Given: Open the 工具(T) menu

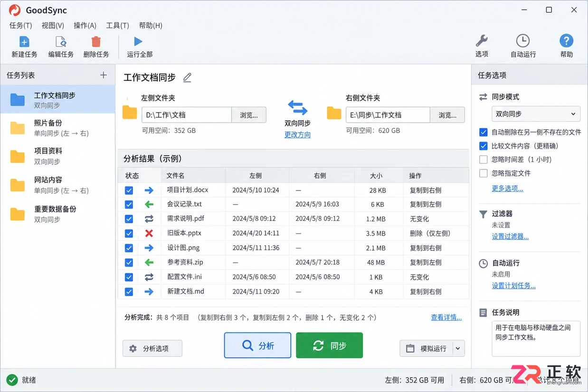Looking at the screenshot, I should click(117, 26).
